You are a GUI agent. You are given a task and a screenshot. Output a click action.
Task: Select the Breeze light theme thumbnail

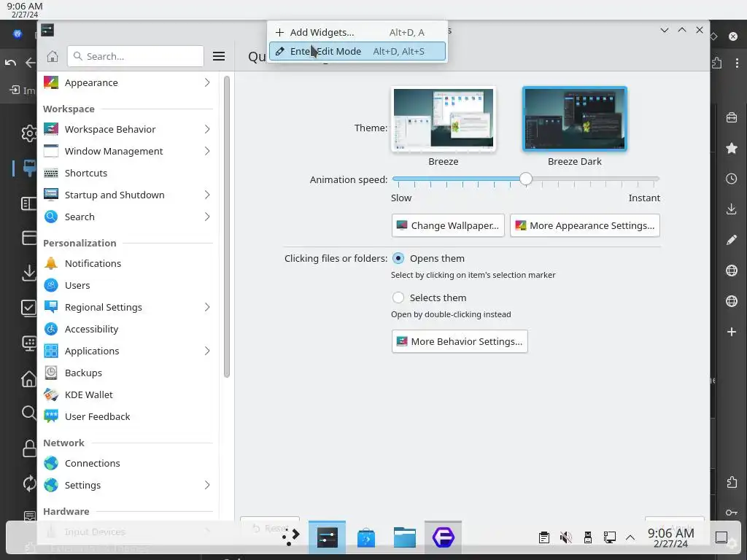coord(443,119)
